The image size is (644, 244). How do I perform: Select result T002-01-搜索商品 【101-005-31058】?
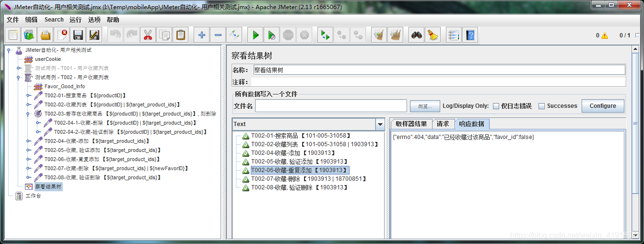coord(302,136)
